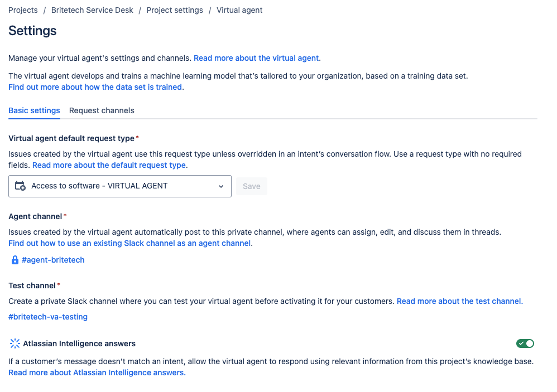
Task: Open the Projects breadcrumb link
Action: [x=23, y=9]
